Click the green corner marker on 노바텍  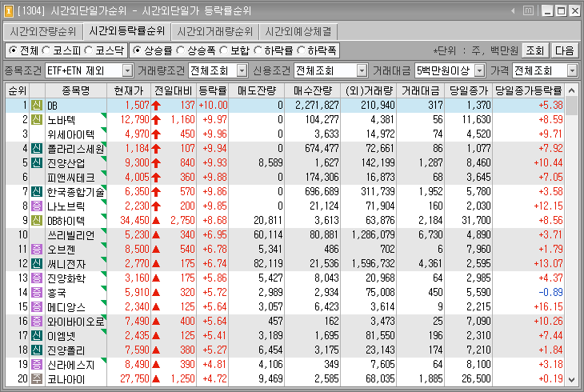(x=104, y=116)
